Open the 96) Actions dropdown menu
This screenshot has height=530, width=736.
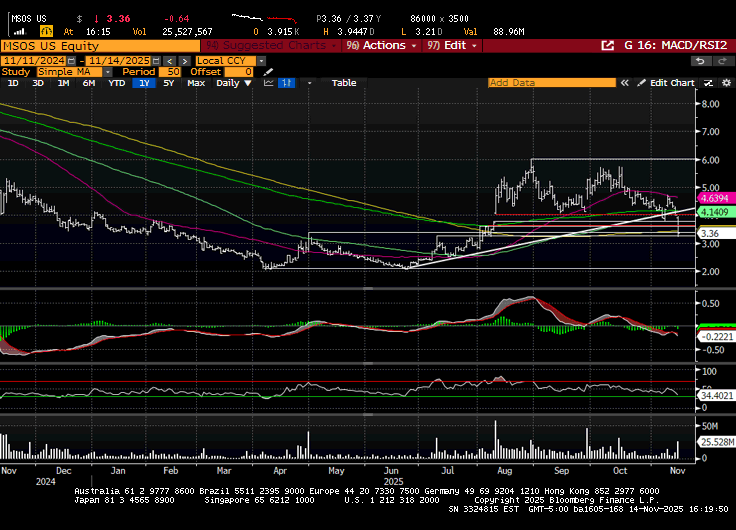381,46
